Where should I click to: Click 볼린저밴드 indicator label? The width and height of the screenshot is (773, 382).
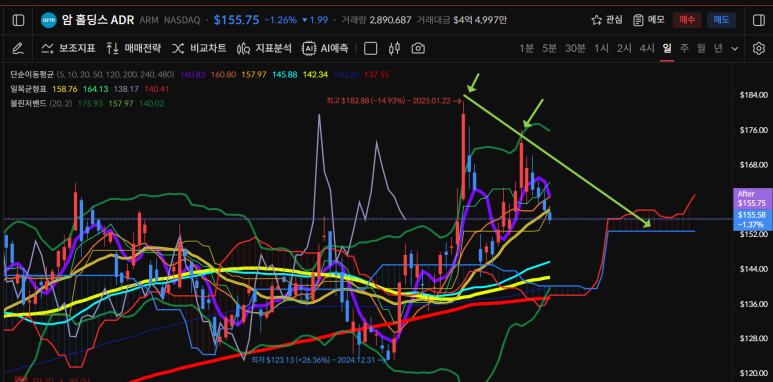29,104
